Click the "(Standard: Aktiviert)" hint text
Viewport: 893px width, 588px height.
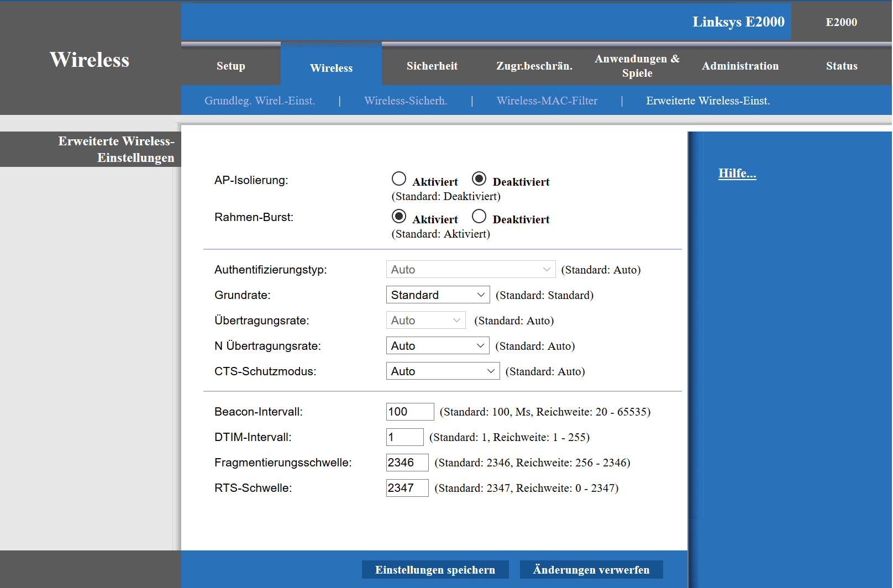pos(441,234)
